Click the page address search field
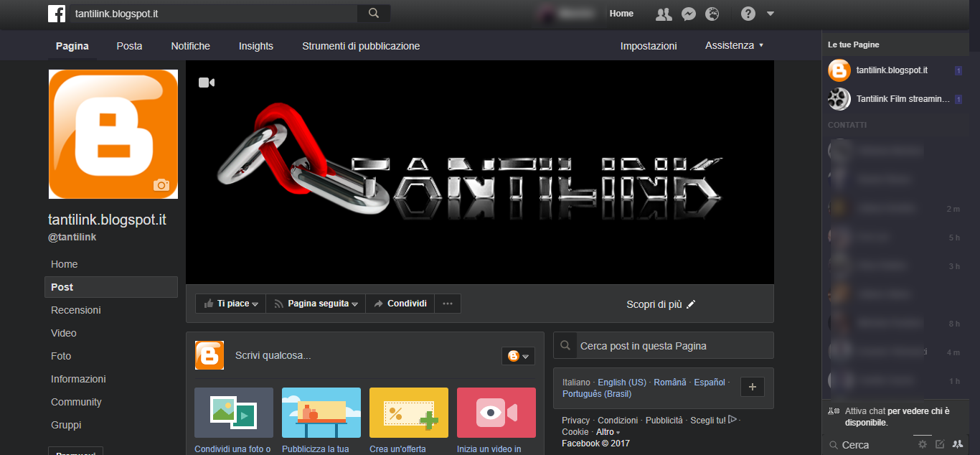Viewport: 980px width, 455px height. pyautogui.click(x=213, y=13)
